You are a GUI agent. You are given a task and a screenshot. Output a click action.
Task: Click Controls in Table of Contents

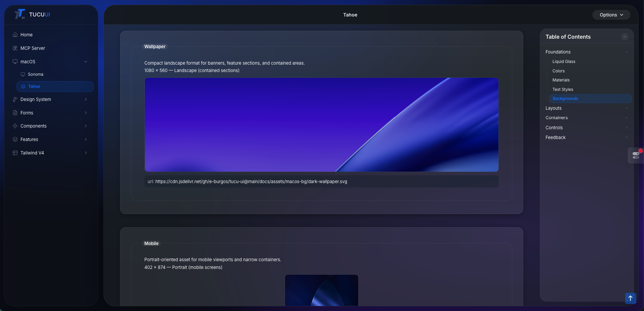(x=554, y=128)
